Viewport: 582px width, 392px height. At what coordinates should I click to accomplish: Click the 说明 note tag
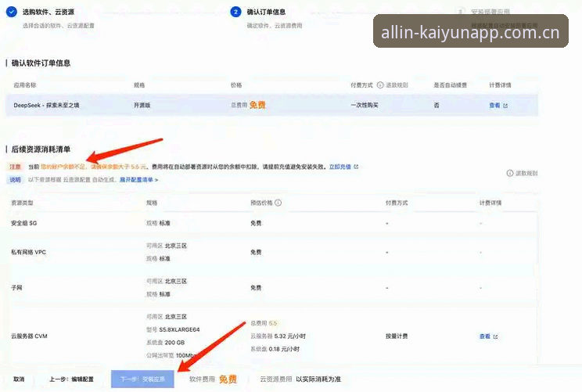tap(15, 180)
